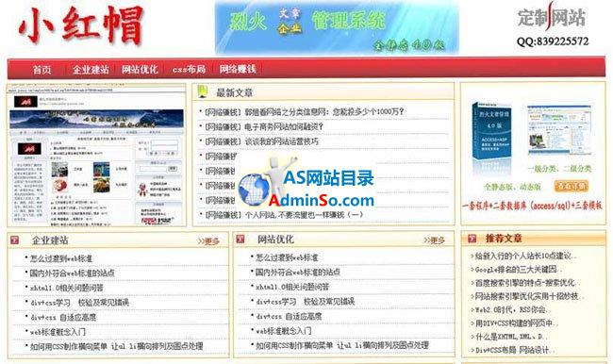Open article 电子商务网站如何融资
Viewport: 613px width, 364px height.
(x=264, y=126)
